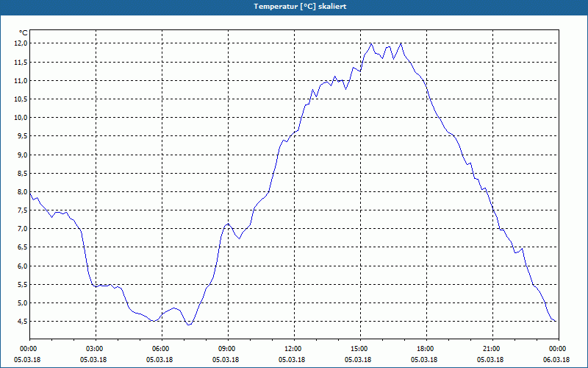Click the 6,5 y-axis value

pos(22,247)
